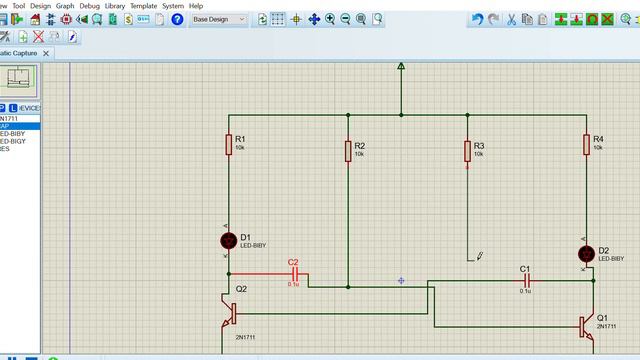The image size is (640, 360).
Task: Click capacitor C2 highlighted in red
Action: pyautogui.click(x=295, y=274)
